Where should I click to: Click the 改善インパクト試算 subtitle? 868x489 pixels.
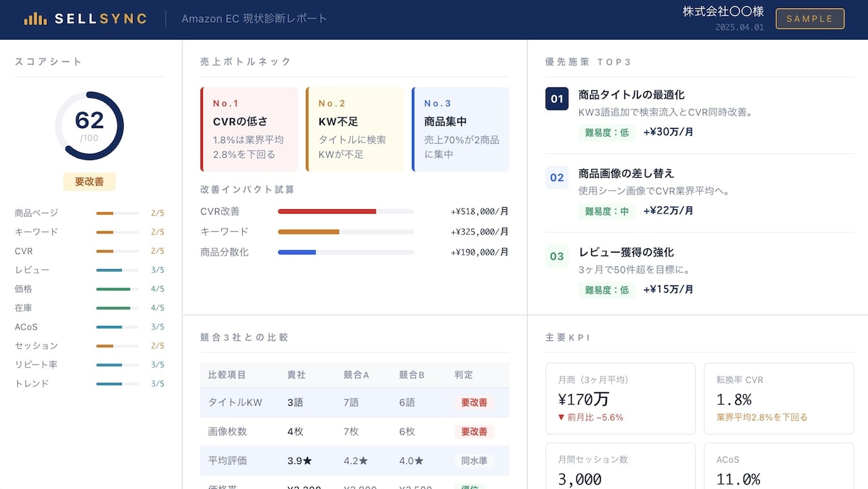pyautogui.click(x=248, y=189)
